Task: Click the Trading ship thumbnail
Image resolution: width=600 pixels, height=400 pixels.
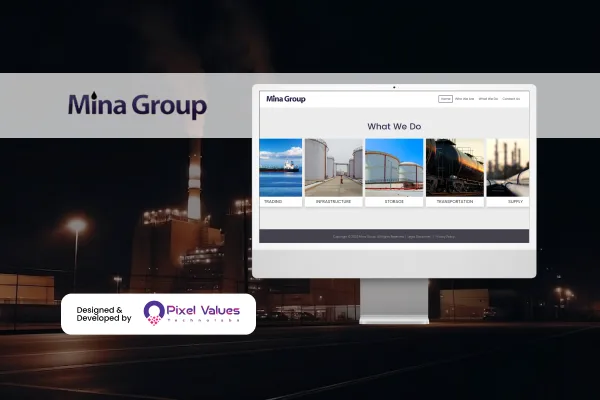Action: click(x=281, y=167)
